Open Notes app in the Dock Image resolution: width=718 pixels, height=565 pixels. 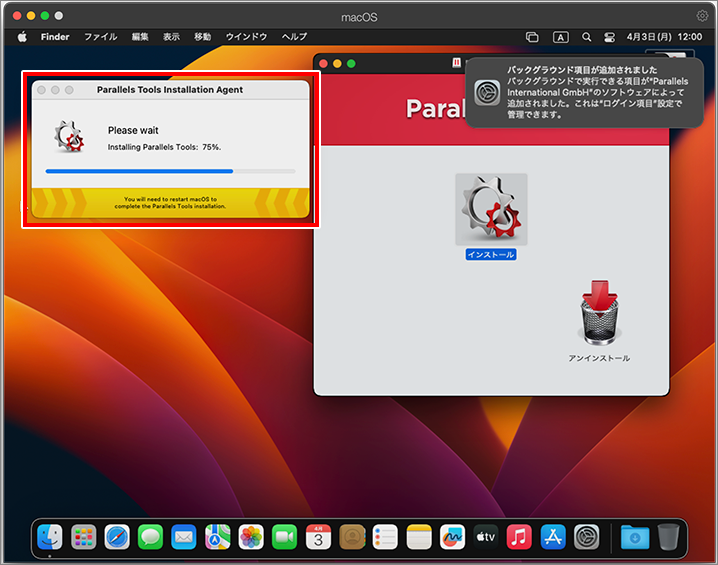pyautogui.click(x=419, y=537)
